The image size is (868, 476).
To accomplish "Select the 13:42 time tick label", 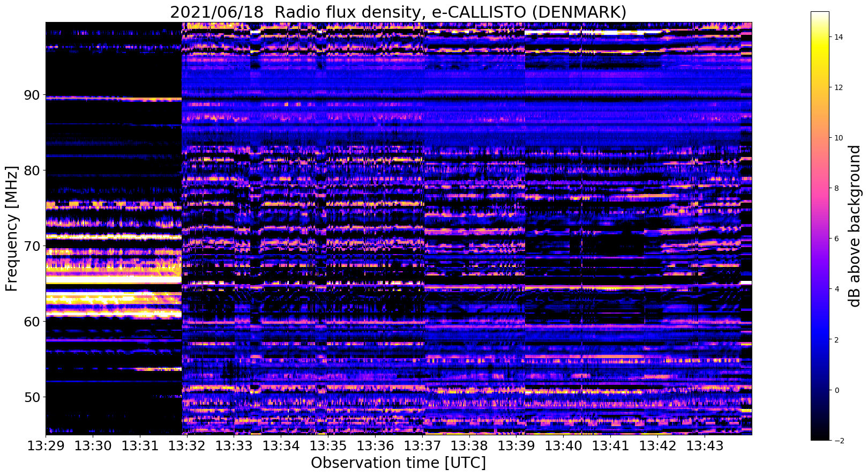I will click(658, 446).
